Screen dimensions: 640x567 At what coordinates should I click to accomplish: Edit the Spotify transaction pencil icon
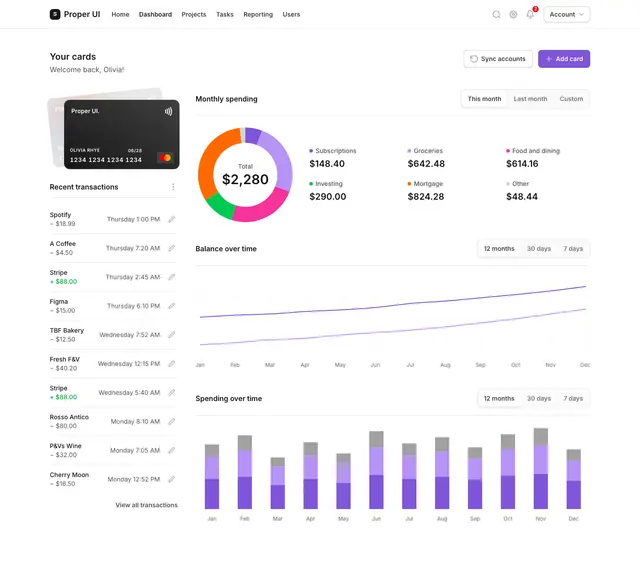tap(171, 219)
